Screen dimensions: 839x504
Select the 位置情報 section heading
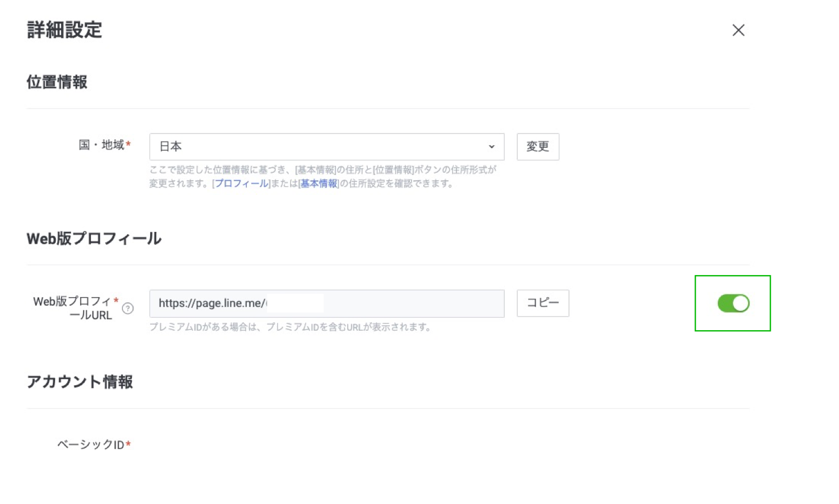click(x=57, y=82)
